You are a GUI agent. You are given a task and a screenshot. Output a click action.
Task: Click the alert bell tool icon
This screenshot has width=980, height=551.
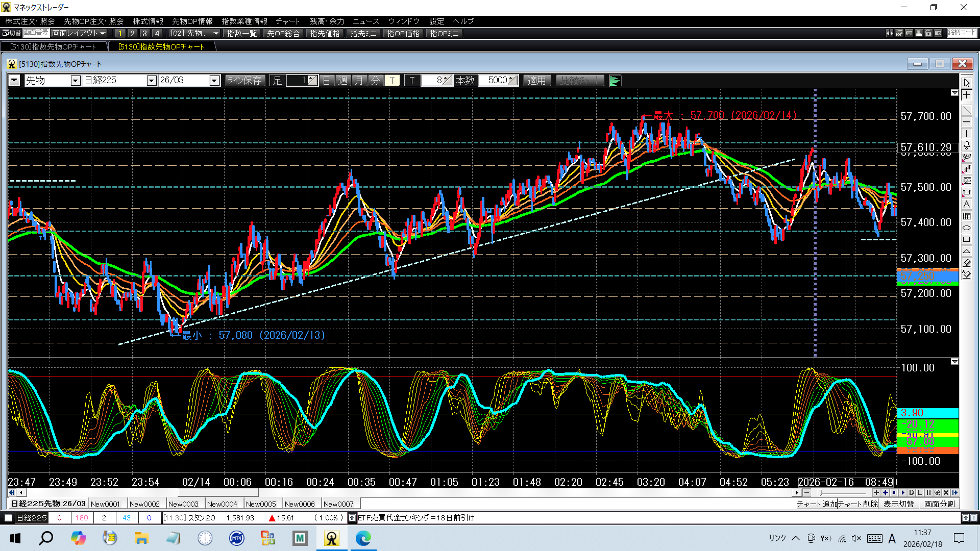click(967, 145)
